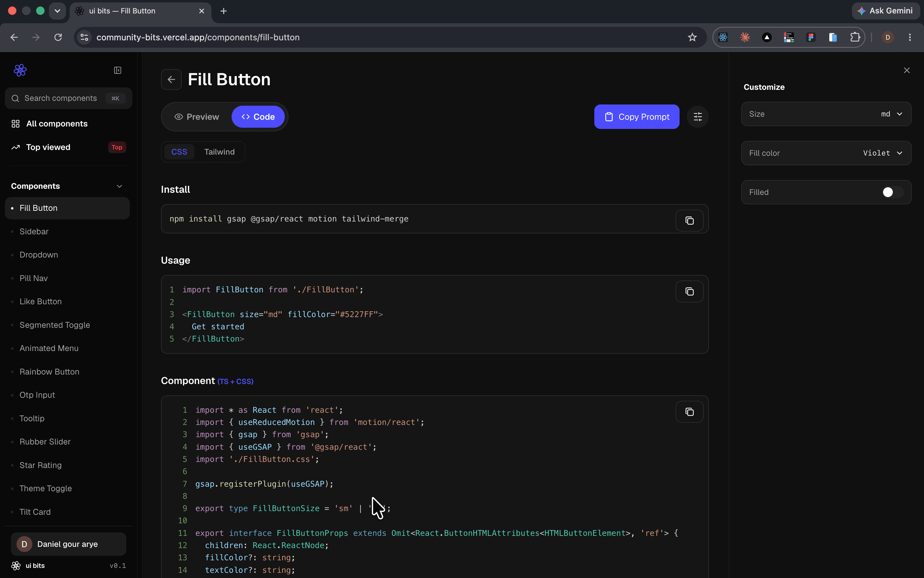Copy the Component code block
Screen dimensions: 924x578
pyautogui.click(x=689, y=412)
